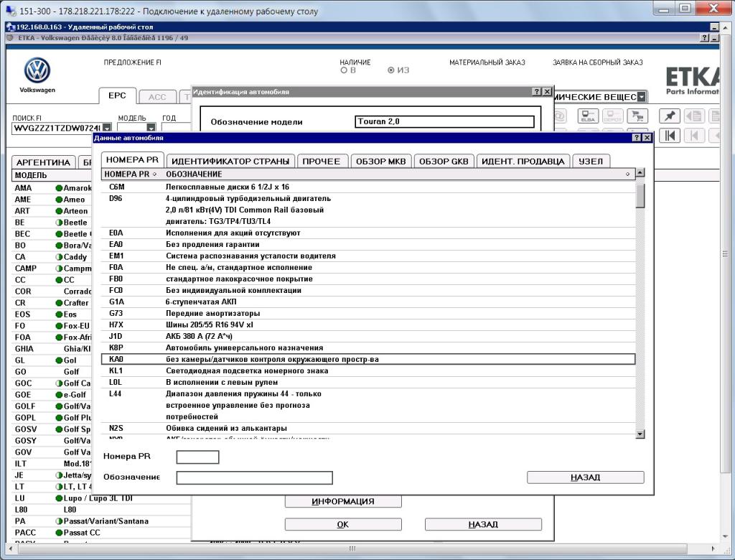Click sort indicator beside НОМЕРА PR header
735x560 pixels.
pyautogui.click(x=154, y=174)
